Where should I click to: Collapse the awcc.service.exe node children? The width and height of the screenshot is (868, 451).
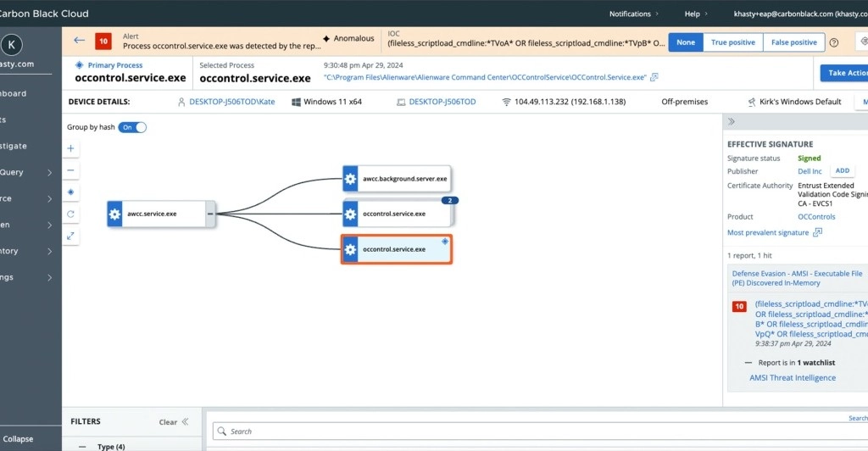[210, 214]
